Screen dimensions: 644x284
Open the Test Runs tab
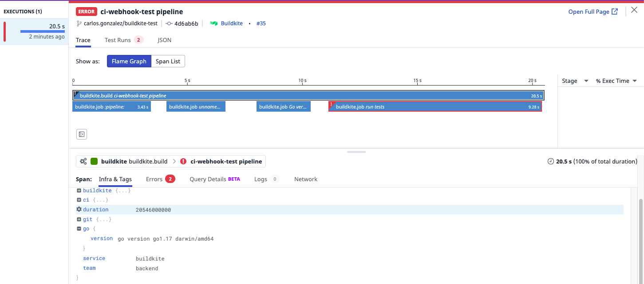[124, 40]
